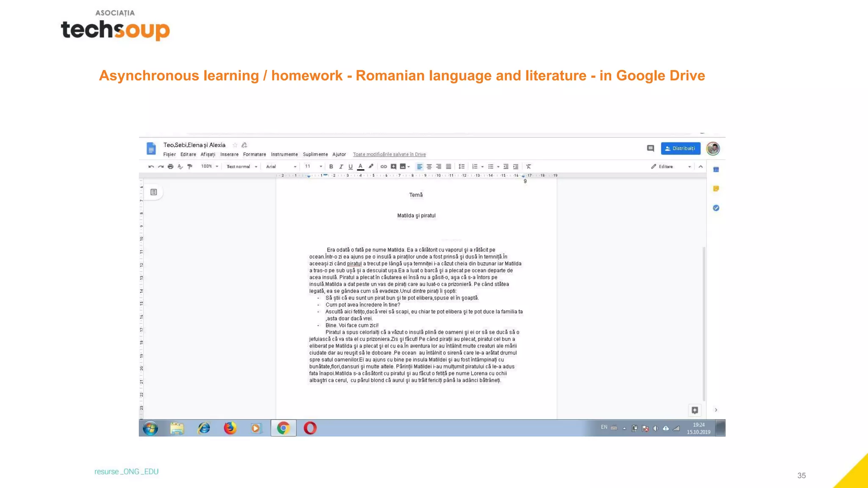The image size is (868, 488).
Task: Open the Editare menu in the menu bar
Action: point(188,154)
